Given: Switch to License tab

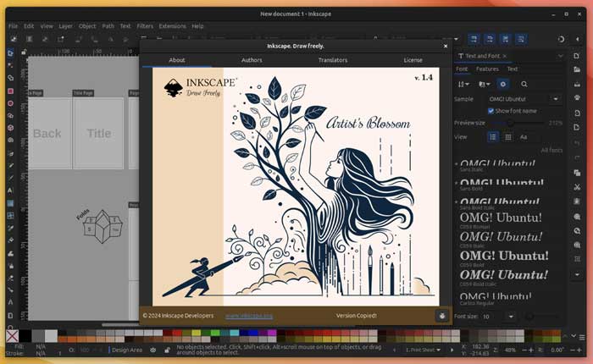Looking at the screenshot, I should (413, 60).
